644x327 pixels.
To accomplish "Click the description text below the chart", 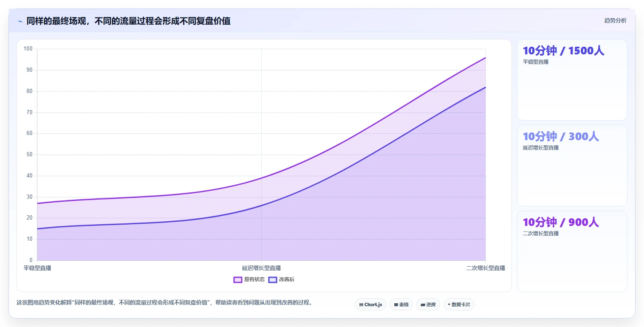I will click(x=164, y=303).
